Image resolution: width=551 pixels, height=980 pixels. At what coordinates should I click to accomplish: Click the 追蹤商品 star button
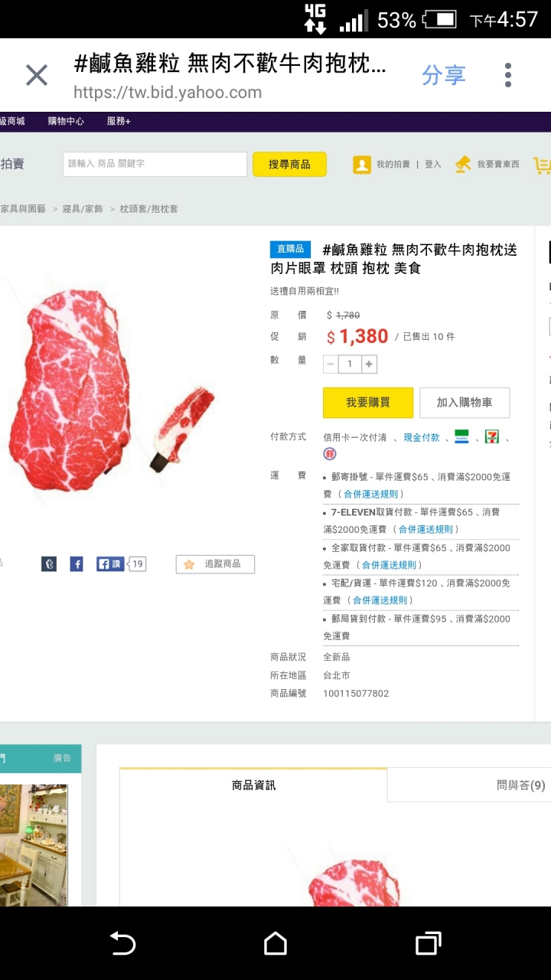click(215, 564)
